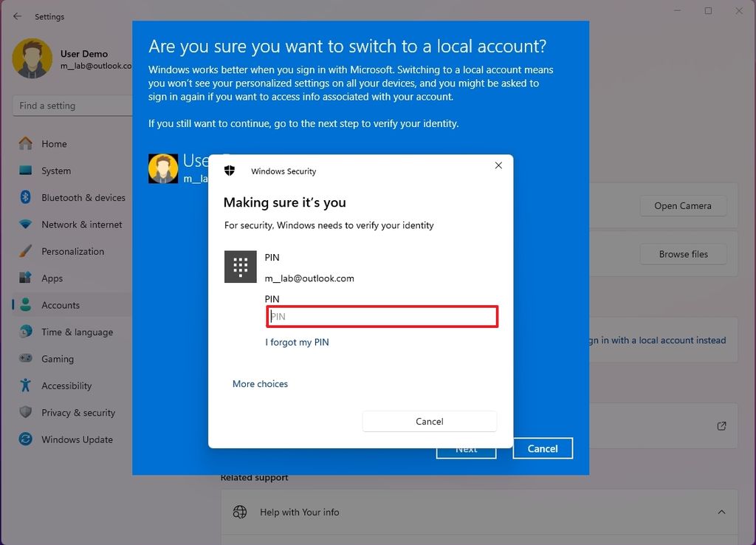Click Cancel in the Windows Security dialog
The image size is (756, 545).
tap(429, 421)
